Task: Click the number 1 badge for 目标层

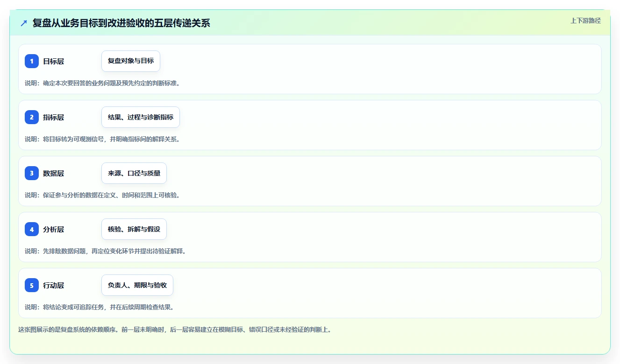Action: [x=32, y=61]
